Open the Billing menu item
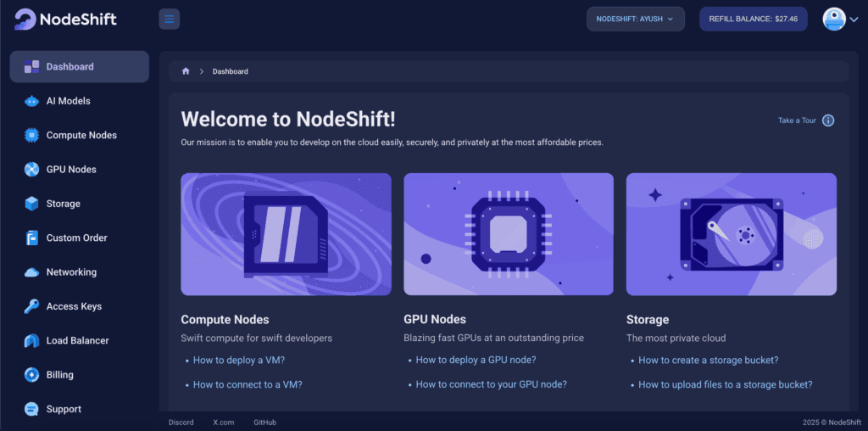Screen dimensions: 868x431 [59, 375]
